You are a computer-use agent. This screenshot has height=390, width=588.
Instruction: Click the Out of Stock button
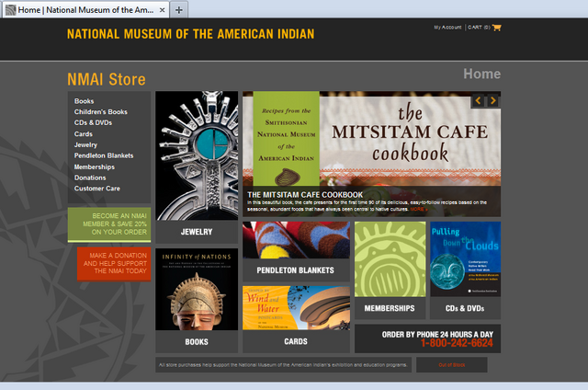tap(451, 365)
